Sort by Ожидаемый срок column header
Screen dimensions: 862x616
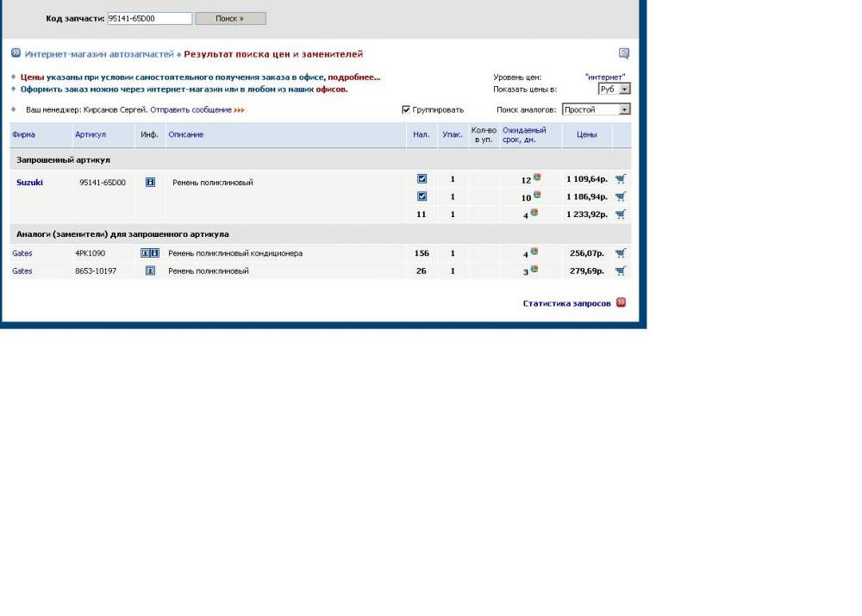click(x=524, y=134)
